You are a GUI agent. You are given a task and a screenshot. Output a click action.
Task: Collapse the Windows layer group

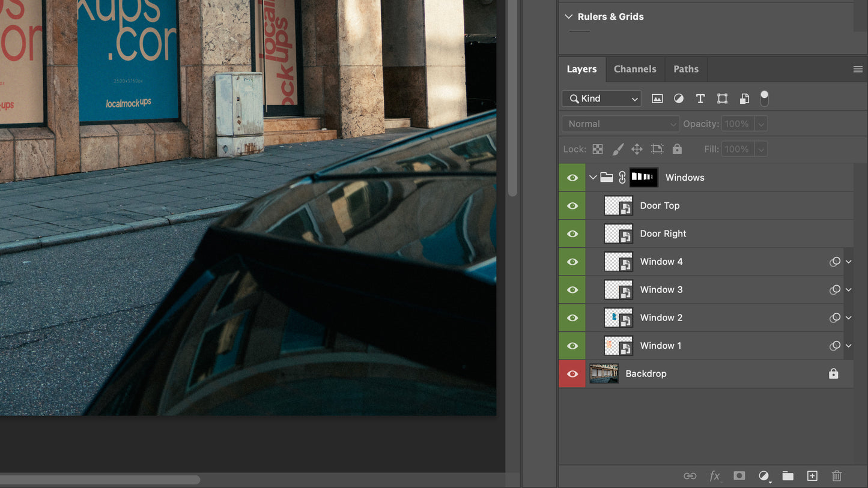pyautogui.click(x=593, y=178)
